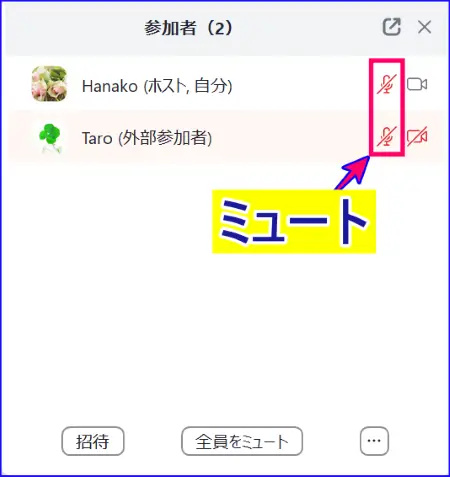Screen dimensions: 450x477
Task: Click Hanako's video camera icon
Action: pyautogui.click(x=417, y=84)
